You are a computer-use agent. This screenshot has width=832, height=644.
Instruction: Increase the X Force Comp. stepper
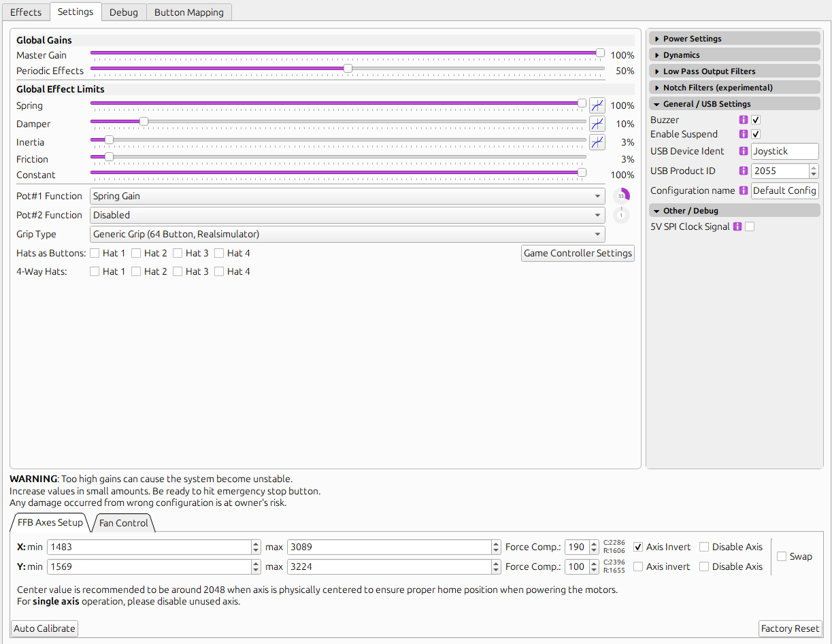(595, 543)
